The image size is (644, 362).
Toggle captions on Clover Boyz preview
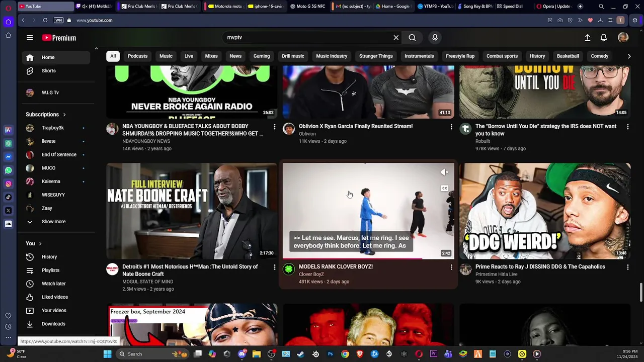(x=445, y=189)
